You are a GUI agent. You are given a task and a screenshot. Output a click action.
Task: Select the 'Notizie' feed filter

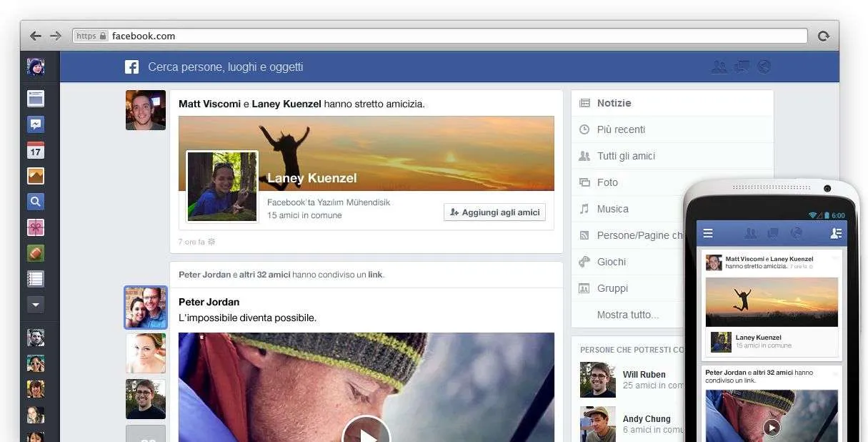672,103
